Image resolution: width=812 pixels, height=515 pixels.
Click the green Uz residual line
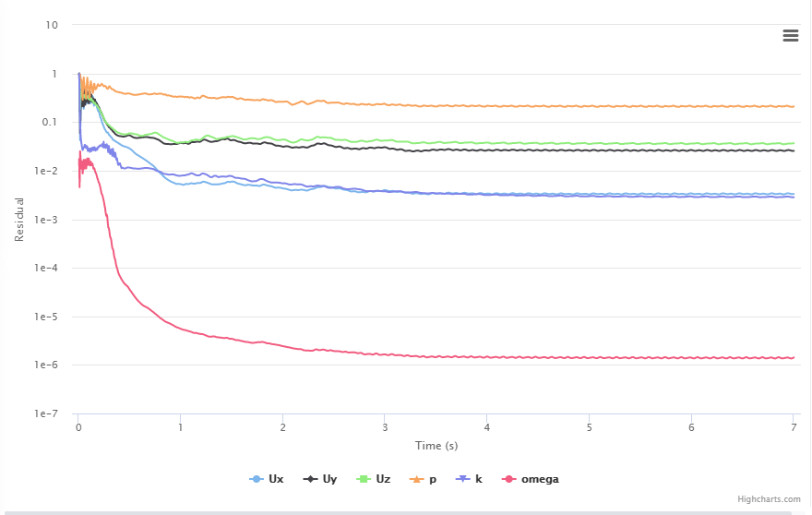click(554, 143)
